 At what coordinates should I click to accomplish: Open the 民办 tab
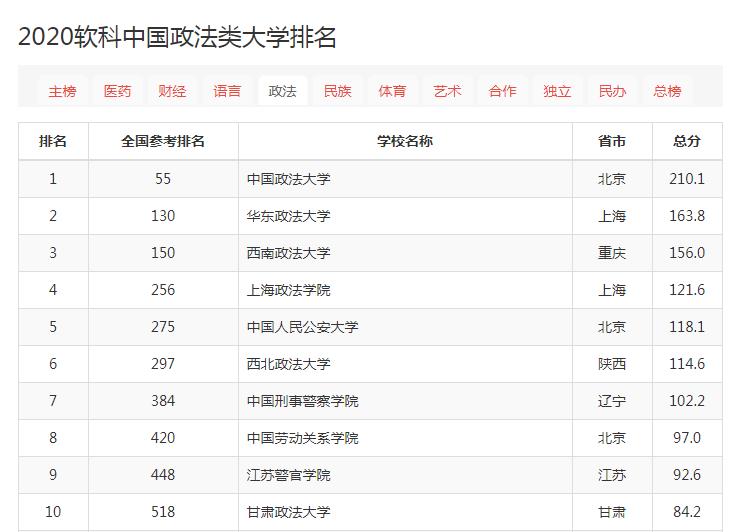click(x=612, y=91)
